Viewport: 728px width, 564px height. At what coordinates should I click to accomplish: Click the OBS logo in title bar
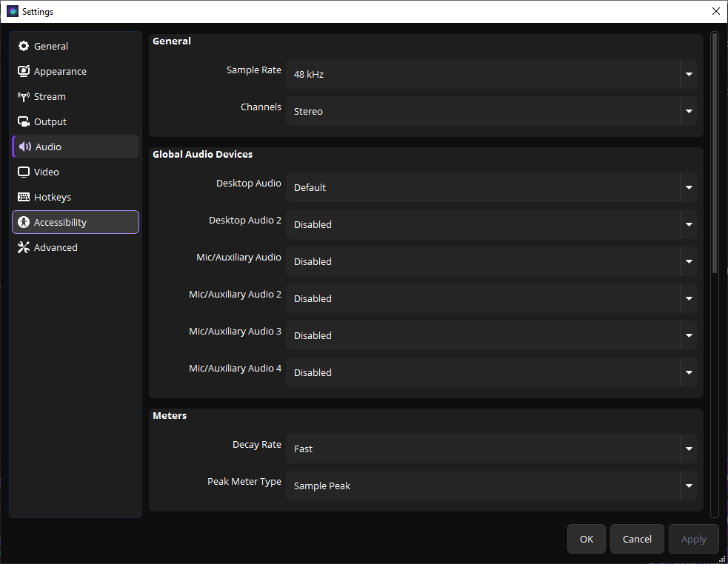13,11
